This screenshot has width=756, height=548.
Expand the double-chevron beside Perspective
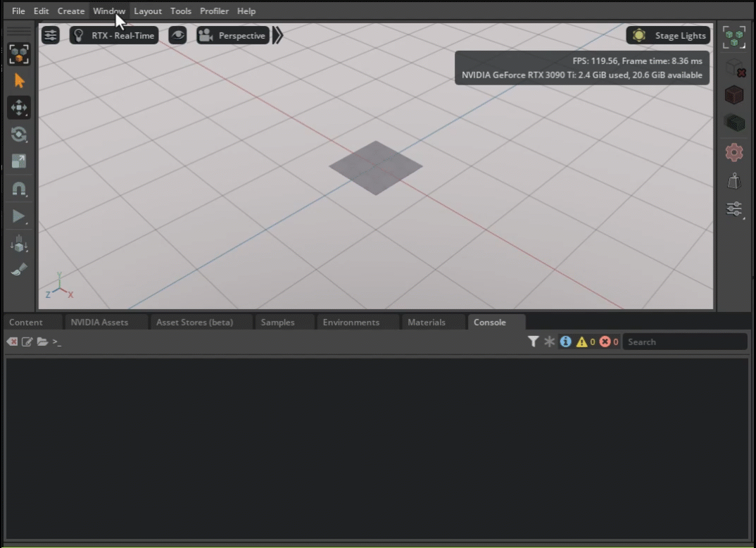tap(278, 35)
